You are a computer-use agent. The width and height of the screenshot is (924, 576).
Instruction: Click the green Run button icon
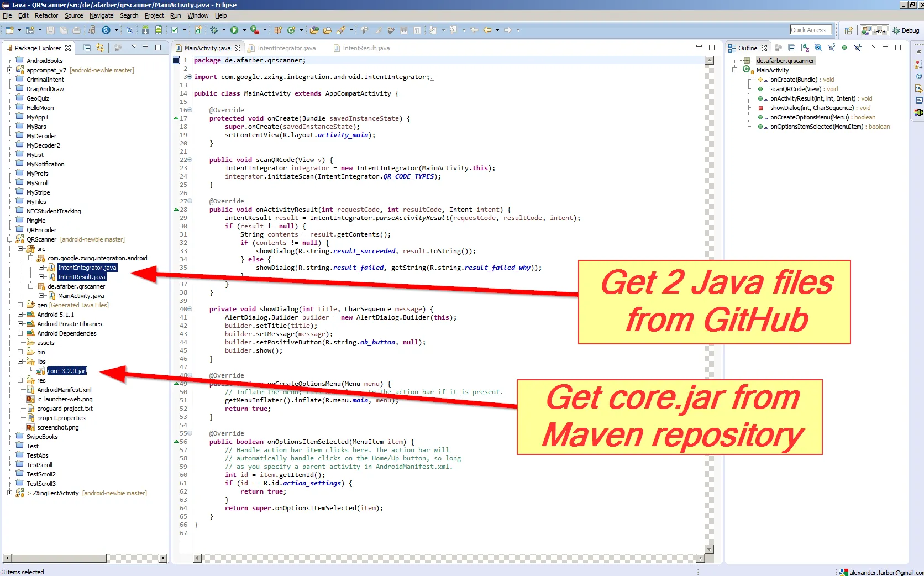[234, 30]
